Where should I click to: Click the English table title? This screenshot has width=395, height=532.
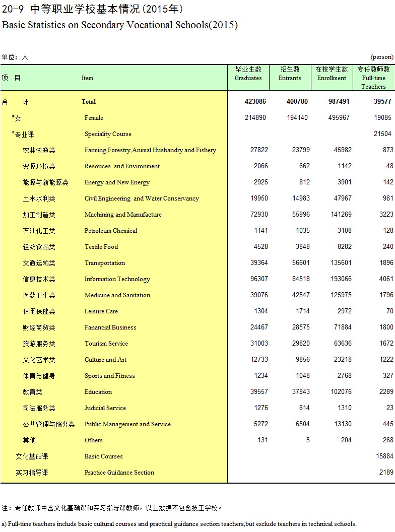[x=120, y=25]
